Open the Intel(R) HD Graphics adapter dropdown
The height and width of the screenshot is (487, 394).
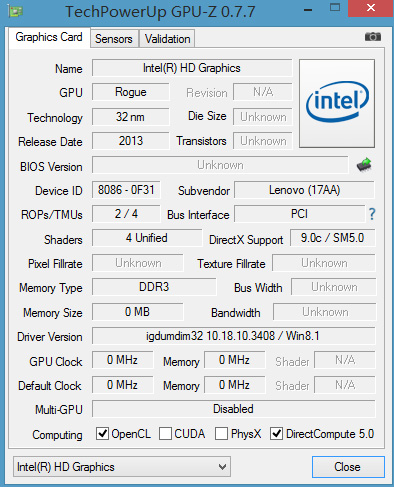click(x=122, y=467)
